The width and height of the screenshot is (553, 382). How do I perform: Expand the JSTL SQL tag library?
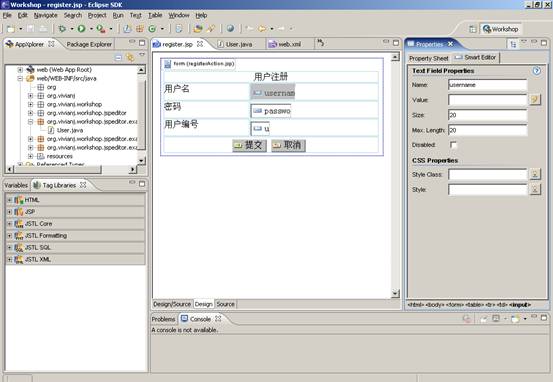tap(9, 248)
